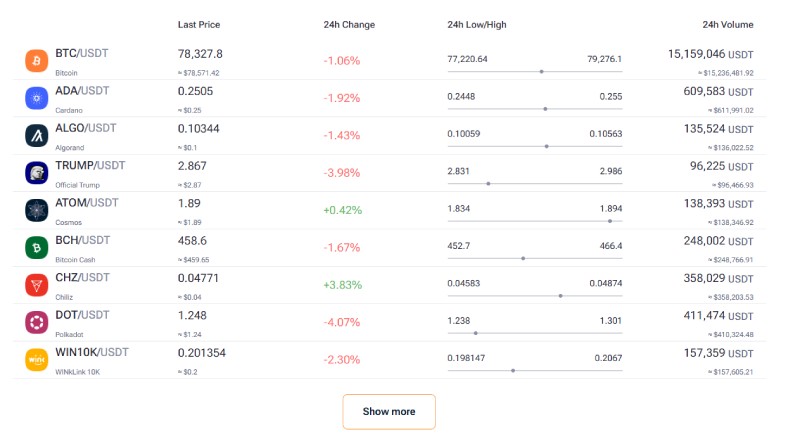
Task: Click the Algorand ALGO coin icon
Action: tap(36, 135)
